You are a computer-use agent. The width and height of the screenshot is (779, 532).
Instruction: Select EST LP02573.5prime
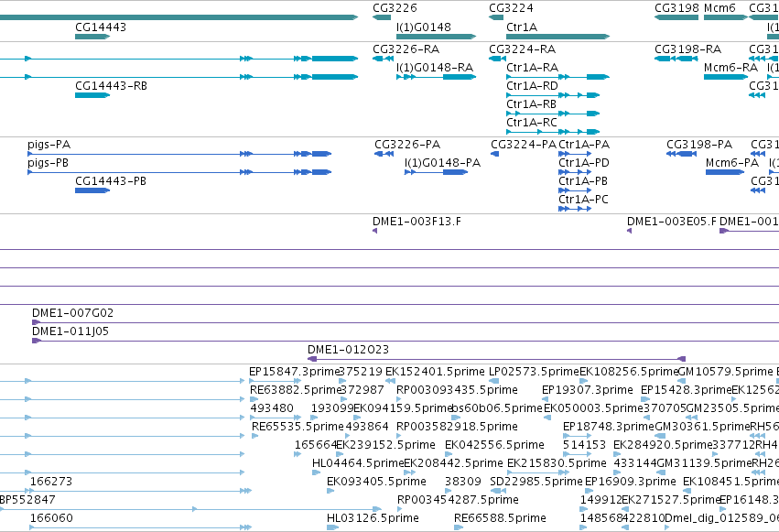click(534, 372)
